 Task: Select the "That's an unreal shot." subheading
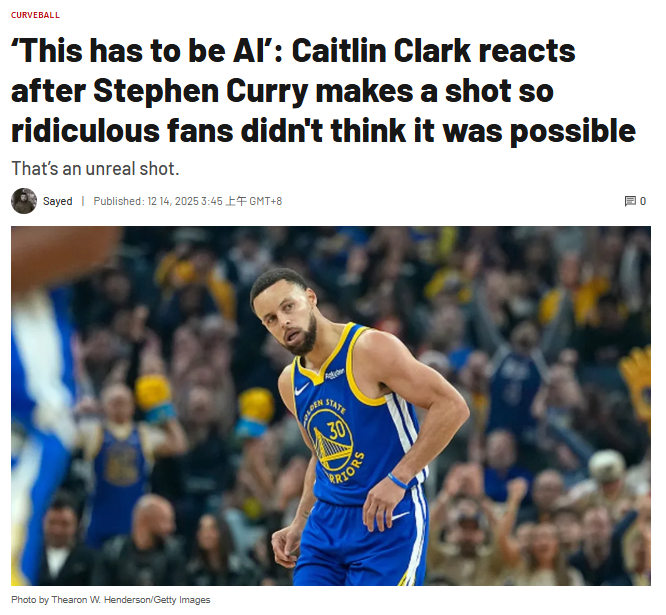point(95,169)
